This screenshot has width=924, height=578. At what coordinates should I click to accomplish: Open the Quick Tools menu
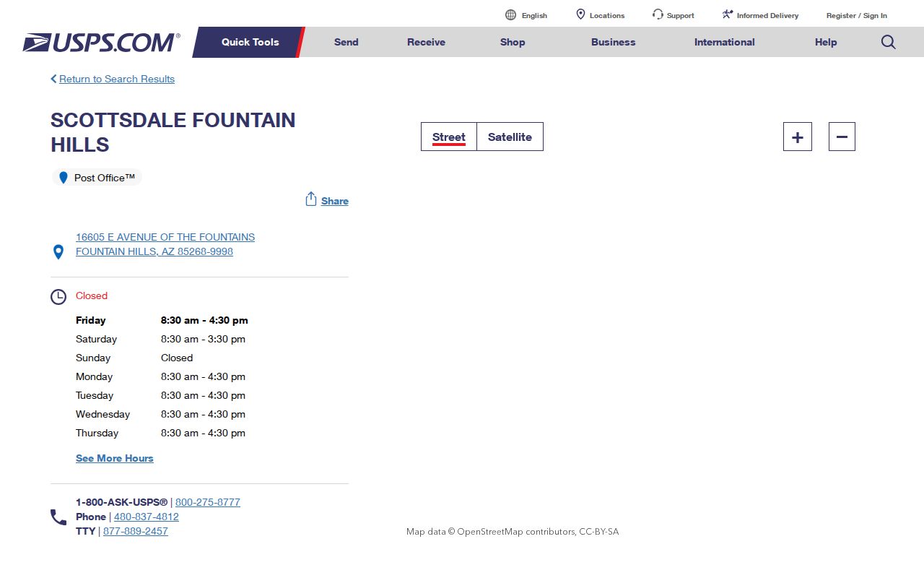click(x=250, y=42)
